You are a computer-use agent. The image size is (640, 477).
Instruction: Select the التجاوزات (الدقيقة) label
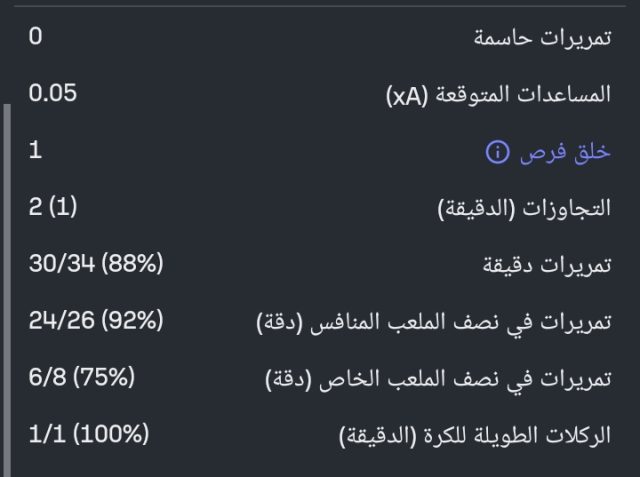525,209
